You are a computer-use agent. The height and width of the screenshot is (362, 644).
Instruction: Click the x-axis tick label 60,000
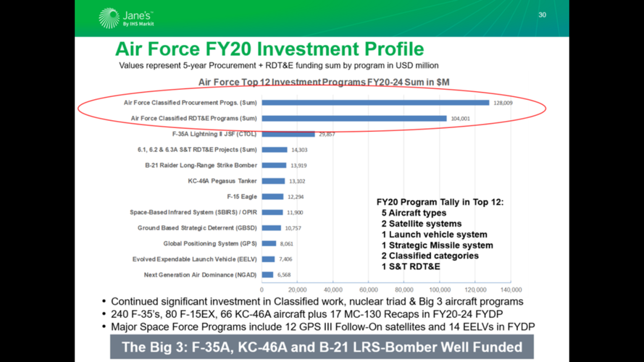pyautogui.click(x=369, y=290)
